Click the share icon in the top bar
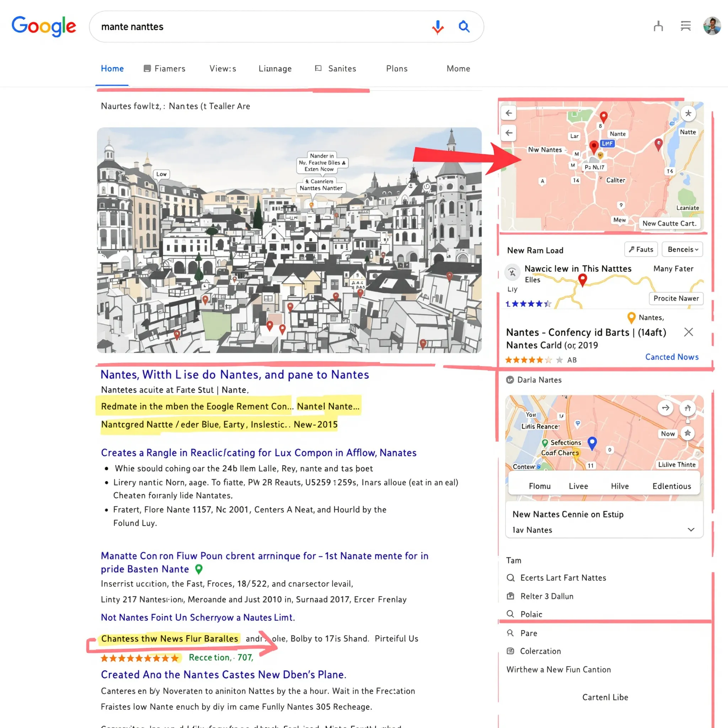Image resolution: width=728 pixels, height=728 pixels. (x=658, y=26)
